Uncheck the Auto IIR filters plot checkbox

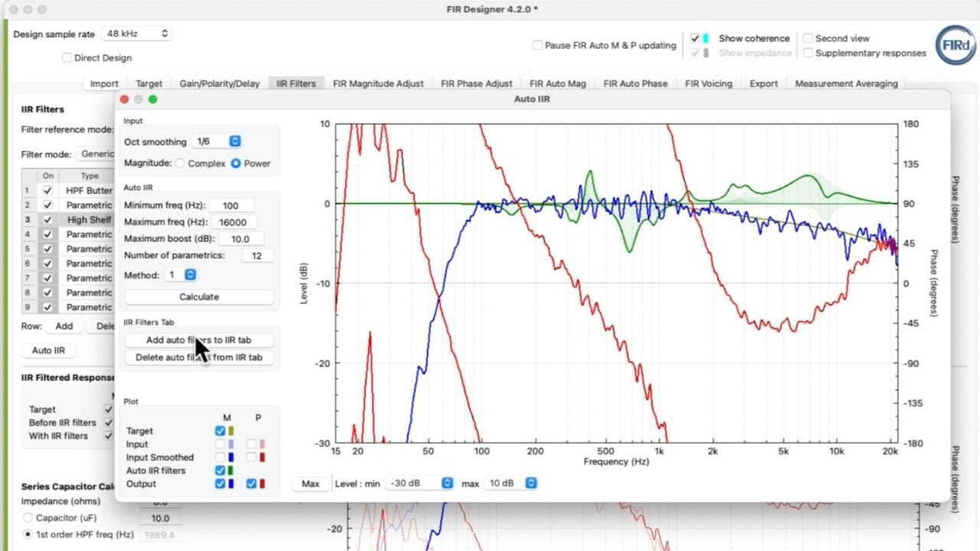coord(220,471)
